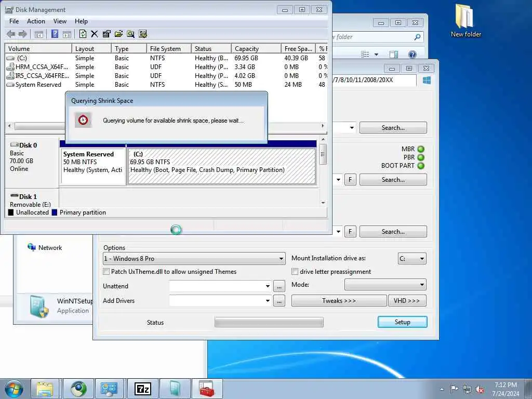Viewport: 532px width, 399px height.
Task: Open the Mount Installation drive letter dropdown
Action: 412,259
